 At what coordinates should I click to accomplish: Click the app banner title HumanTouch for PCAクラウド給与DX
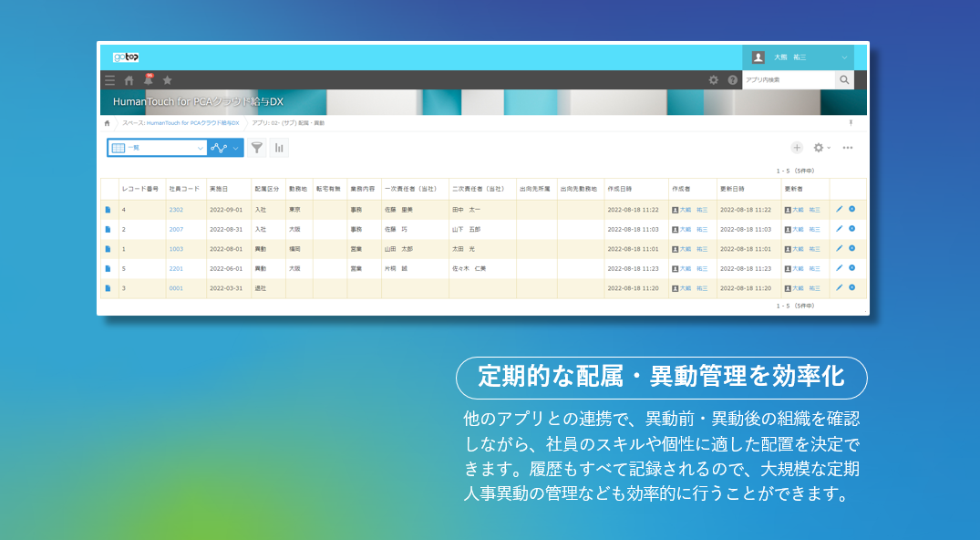pyautogui.click(x=198, y=101)
